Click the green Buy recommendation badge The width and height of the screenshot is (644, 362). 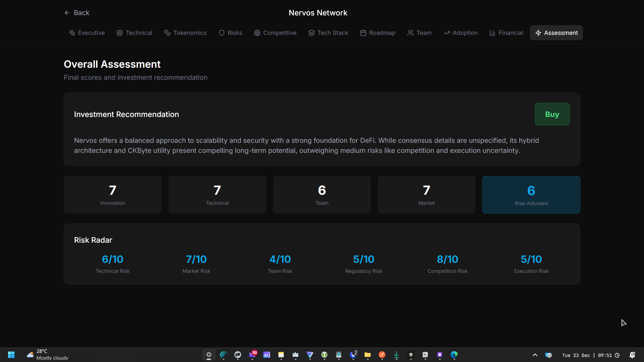[552, 114]
